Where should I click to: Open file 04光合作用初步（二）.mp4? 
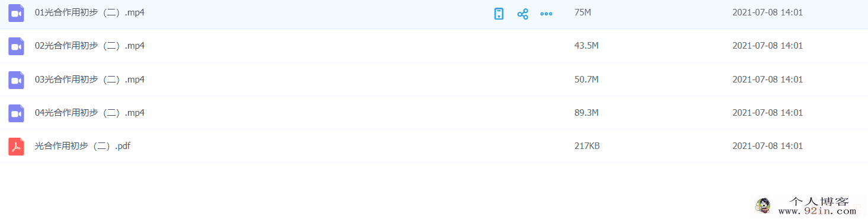click(90, 112)
